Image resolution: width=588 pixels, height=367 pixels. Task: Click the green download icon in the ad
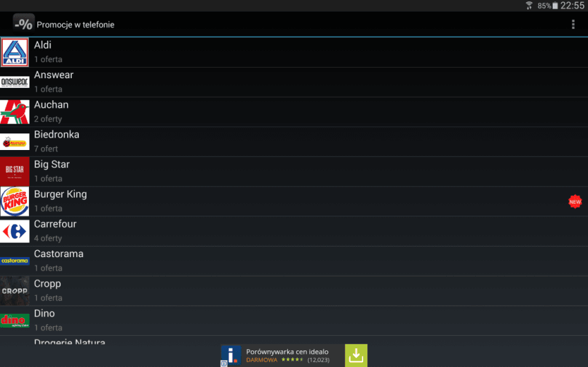[356, 355]
